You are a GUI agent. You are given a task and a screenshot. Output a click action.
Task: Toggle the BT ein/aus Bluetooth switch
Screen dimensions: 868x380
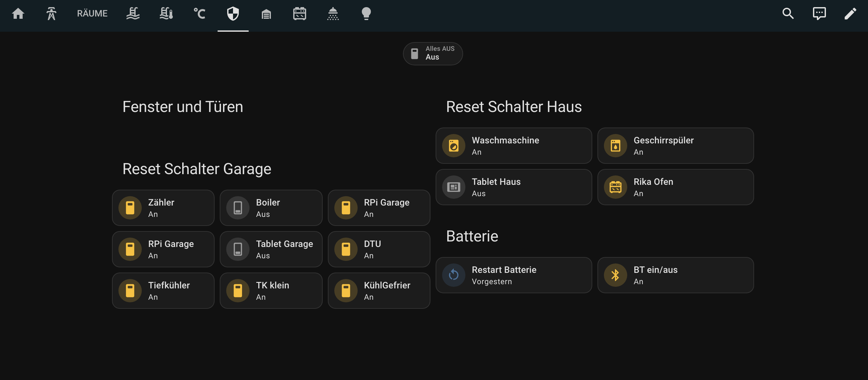coord(615,275)
